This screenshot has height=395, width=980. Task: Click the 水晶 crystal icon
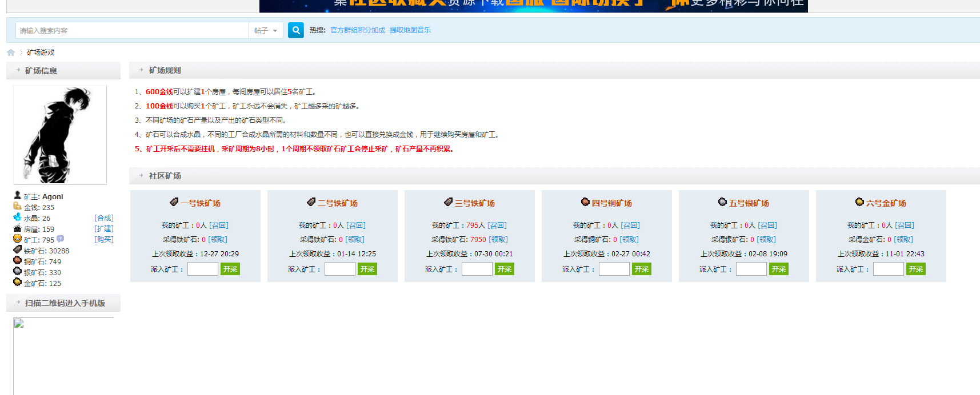tap(17, 217)
